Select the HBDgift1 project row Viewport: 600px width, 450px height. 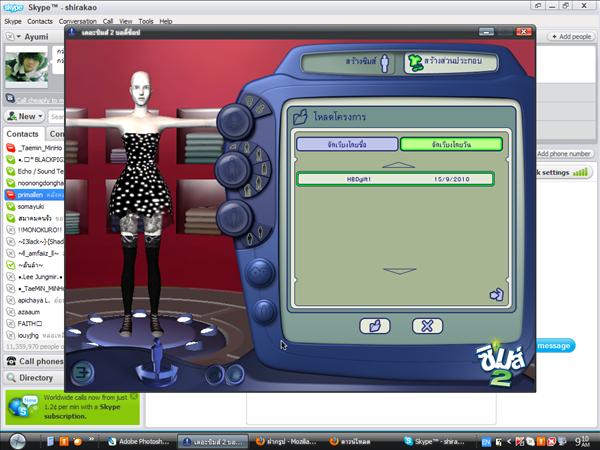pyautogui.click(x=396, y=179)
